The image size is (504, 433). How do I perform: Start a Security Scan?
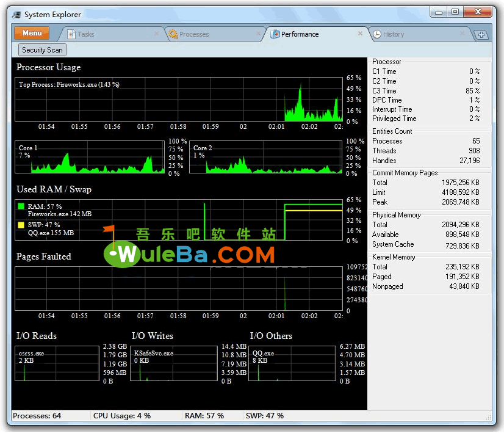pyautogui.click(x=42, y=50)
